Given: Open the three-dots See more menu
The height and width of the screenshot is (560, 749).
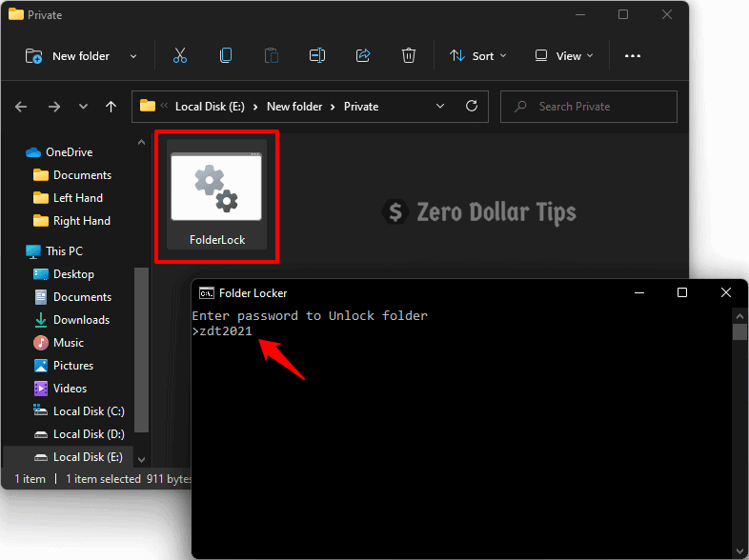Looking at the screenshot, I should pyautogui.click(x=633, y=56).
